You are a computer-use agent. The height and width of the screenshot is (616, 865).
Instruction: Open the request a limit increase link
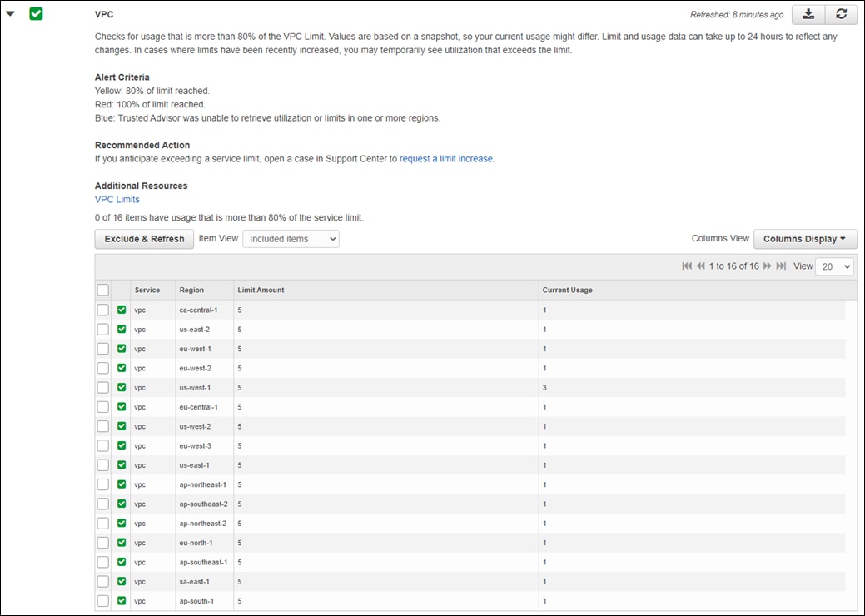[447, 159]
